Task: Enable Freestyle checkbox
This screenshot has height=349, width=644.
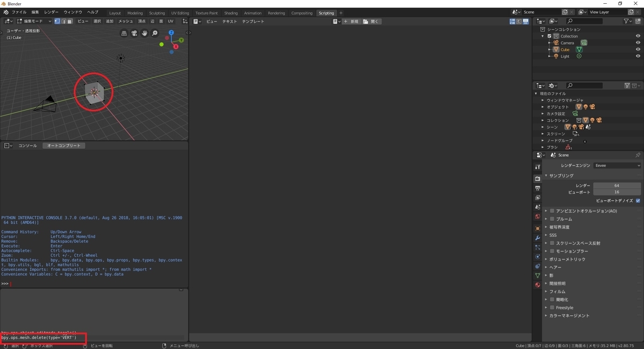Action: coord(552,308)
